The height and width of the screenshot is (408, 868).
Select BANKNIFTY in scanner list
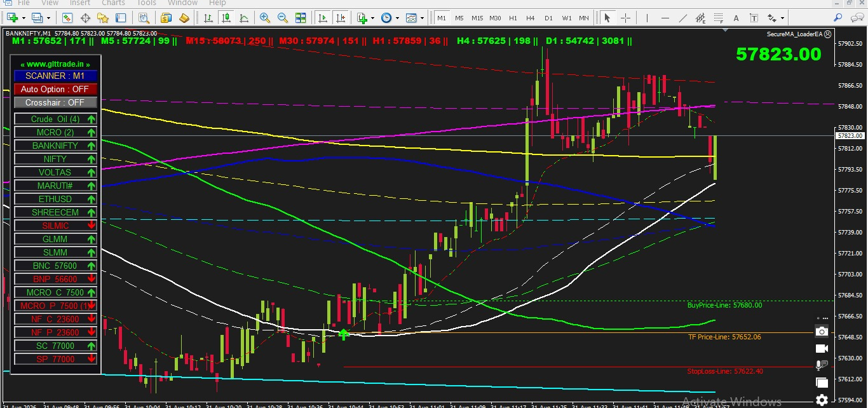(x=55, y=146)
